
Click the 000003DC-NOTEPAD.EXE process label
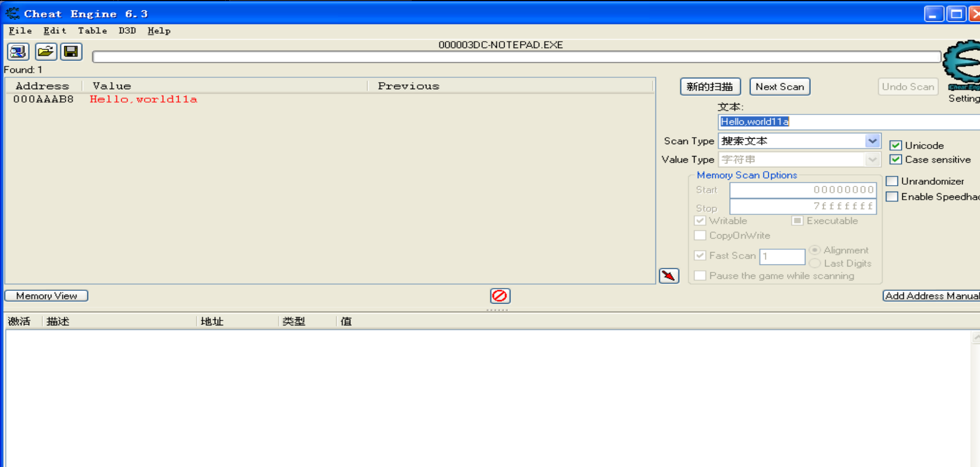[x=501, y=45]
